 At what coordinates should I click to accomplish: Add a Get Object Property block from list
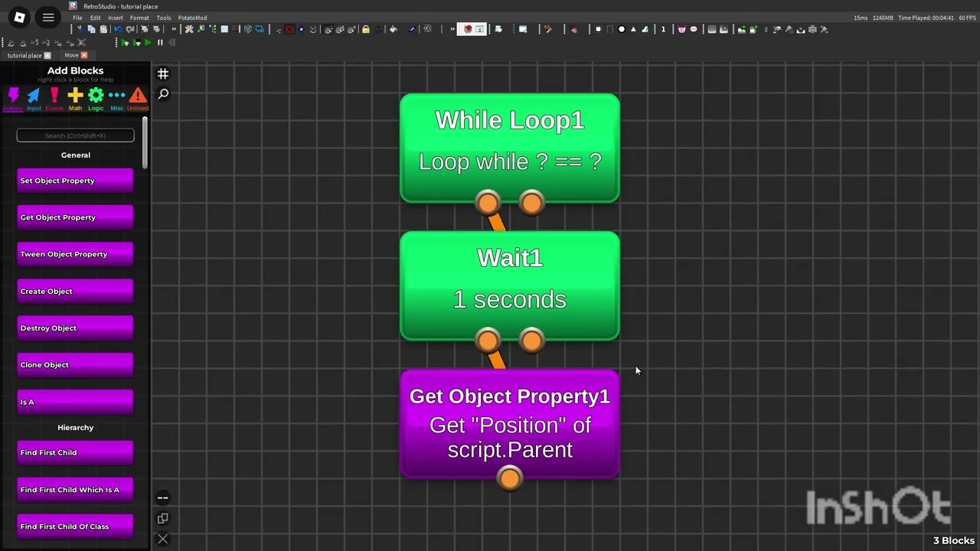click(x=75, y=217)
